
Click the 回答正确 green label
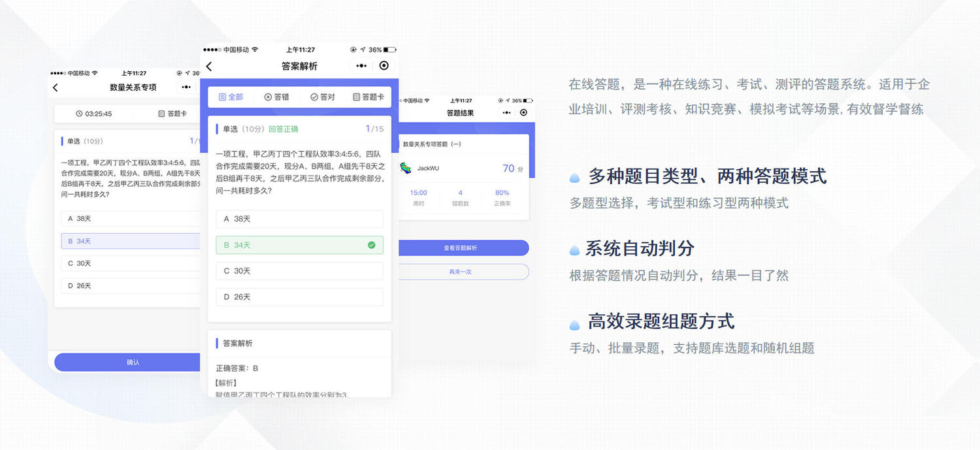click(x=284, y=129)
